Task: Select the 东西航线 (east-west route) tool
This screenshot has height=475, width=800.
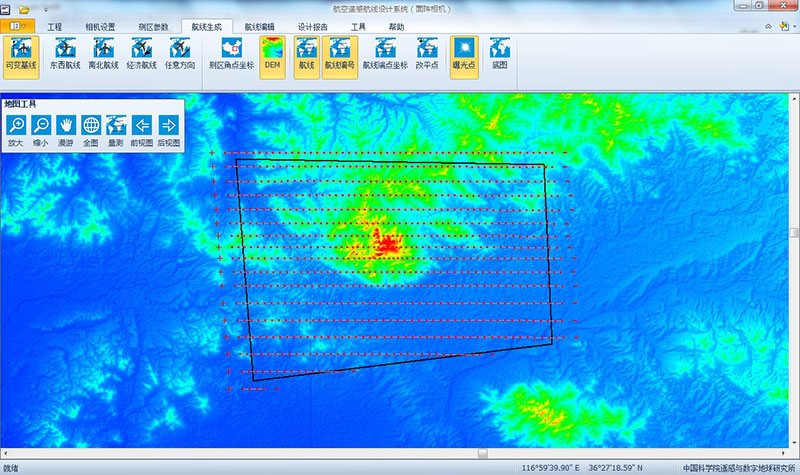Action: pyautogui.click(x=65, y=54)
